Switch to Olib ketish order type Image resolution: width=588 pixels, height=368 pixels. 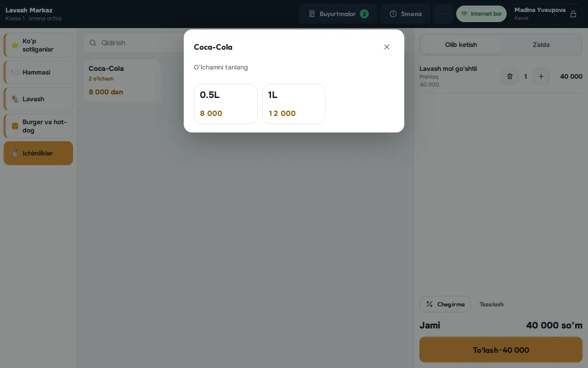click(x=461, y=45)
